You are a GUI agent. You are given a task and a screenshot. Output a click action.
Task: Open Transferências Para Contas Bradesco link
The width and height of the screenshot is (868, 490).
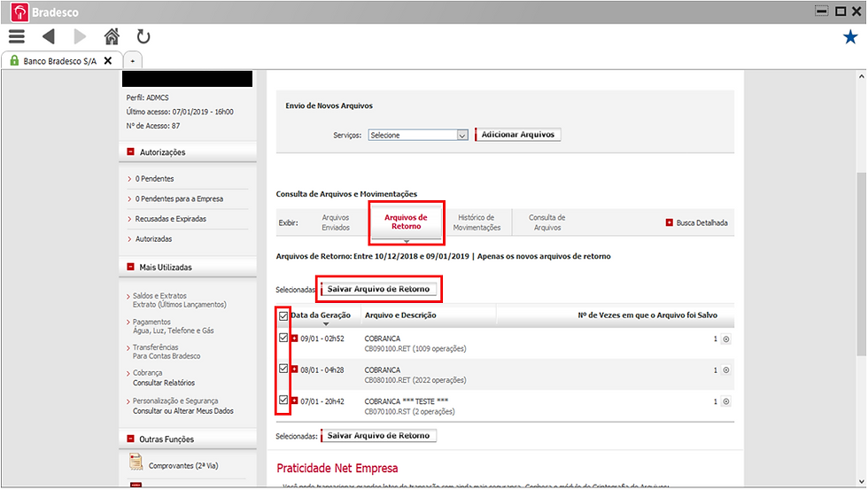[167, 352]
